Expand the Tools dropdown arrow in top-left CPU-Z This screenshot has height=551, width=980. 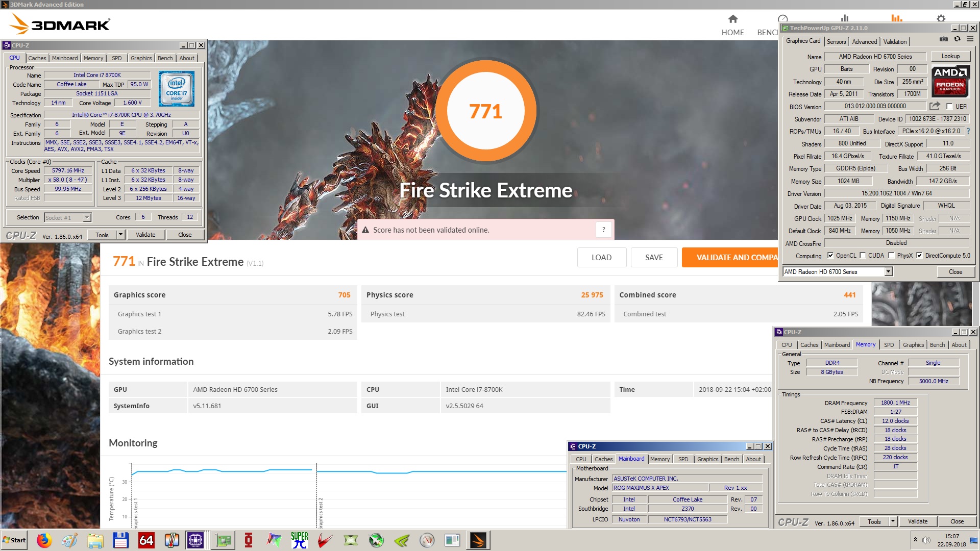121,235
